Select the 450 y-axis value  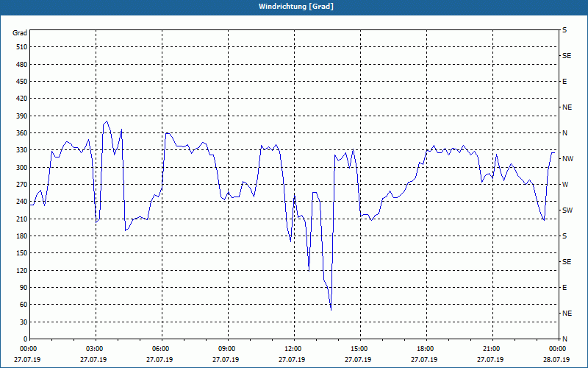[x=22, y=82]
